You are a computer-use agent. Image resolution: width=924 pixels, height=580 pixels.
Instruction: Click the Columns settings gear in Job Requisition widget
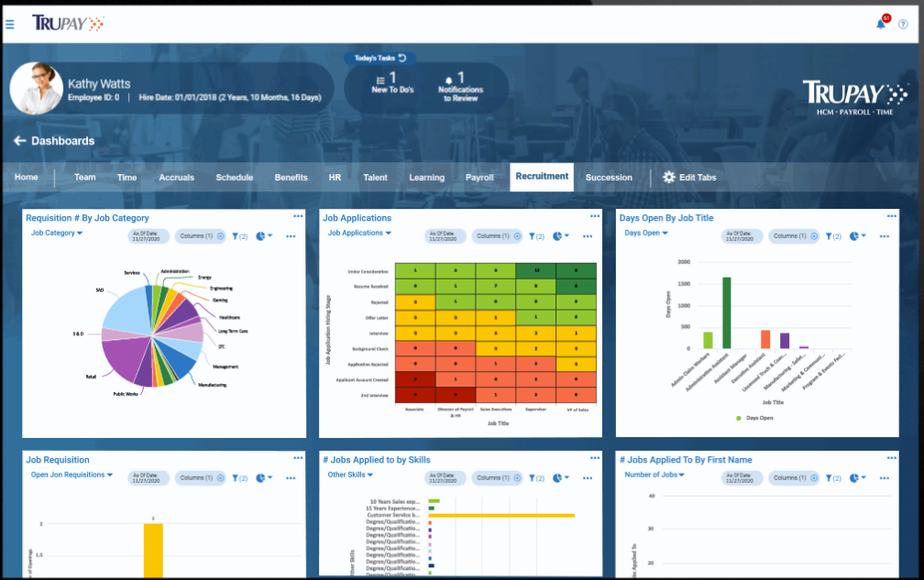click(x=218, y=477)
